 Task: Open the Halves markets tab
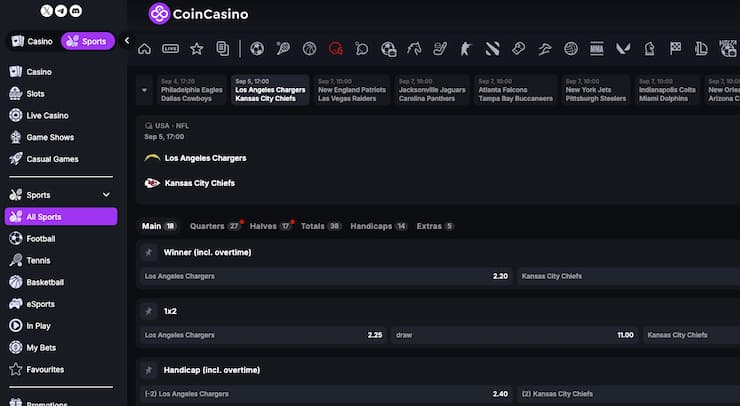[x=270, y=226]
